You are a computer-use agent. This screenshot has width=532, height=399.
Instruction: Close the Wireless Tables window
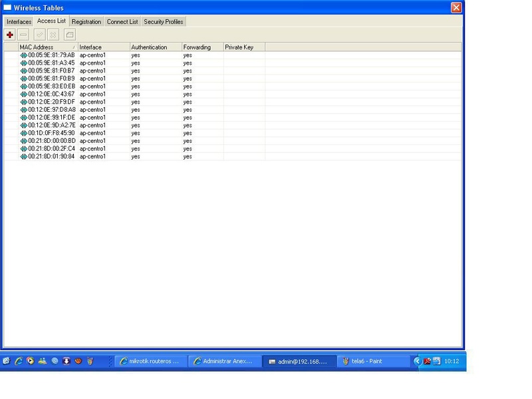pyautogui.click(x=456, y=7)
